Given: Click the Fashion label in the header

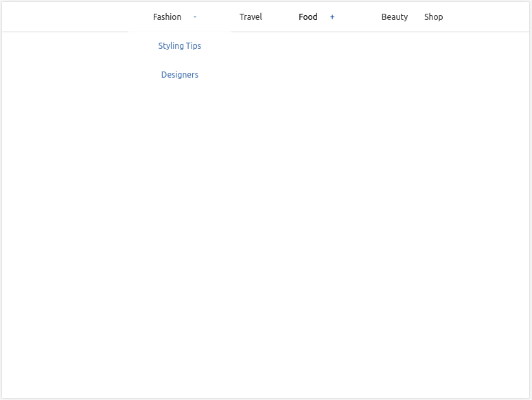Looking at the screenshot, I should pyautogui.click(x=167, y=17).
